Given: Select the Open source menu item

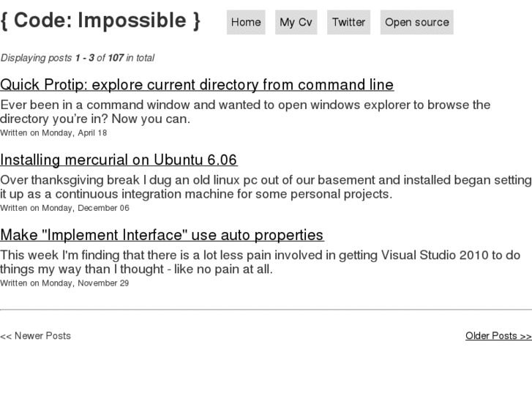Looking at the screenshot, I should [x=416, y=22].
